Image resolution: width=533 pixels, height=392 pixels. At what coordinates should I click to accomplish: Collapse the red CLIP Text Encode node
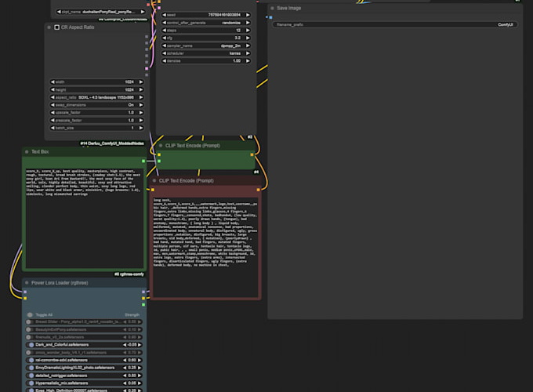pos(154,180)
